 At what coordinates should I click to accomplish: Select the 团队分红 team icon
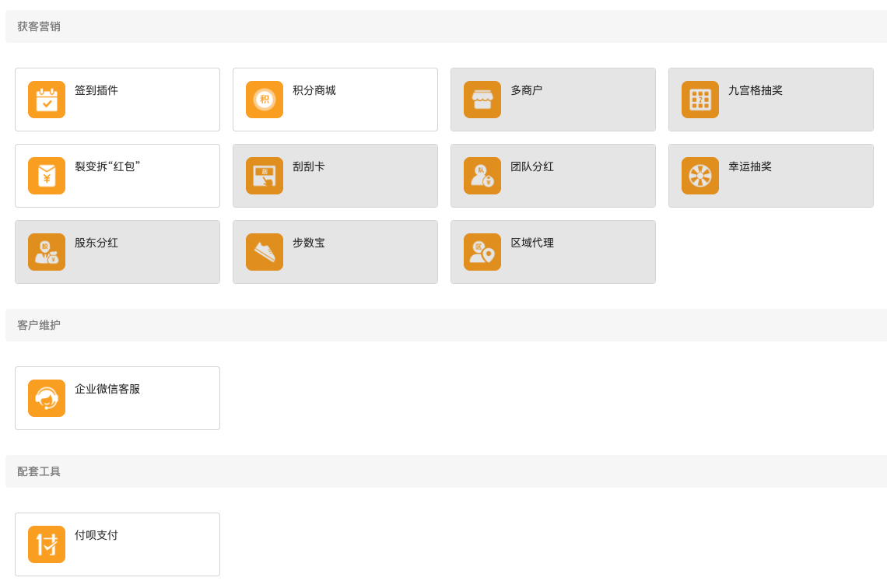(482, 176)
